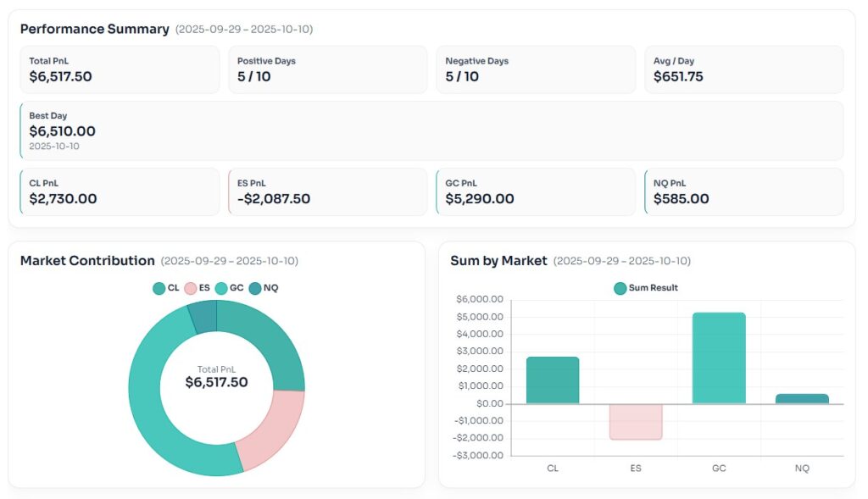The height and width of the screenshot is (499, 868).
Task: Open the Best Day card showing $6,510.00
Action: [431, 130]
